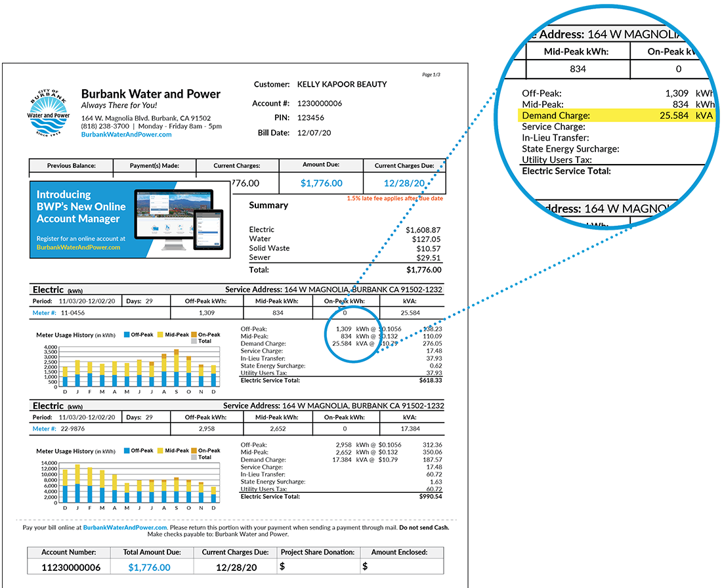Click Electric Service Total amount $618.33

pyautogui.click(x=431, y=381)
